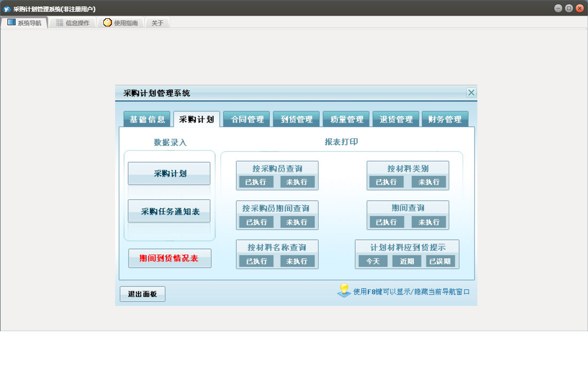The width and height of the screenshot is (588, 382).
Task: Open the 系统导航 tab
Action: click(x=24, y=23)
